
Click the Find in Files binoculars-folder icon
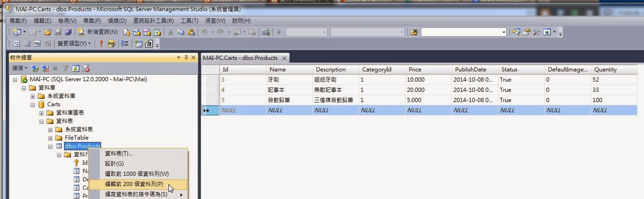(x=414, y=32)
